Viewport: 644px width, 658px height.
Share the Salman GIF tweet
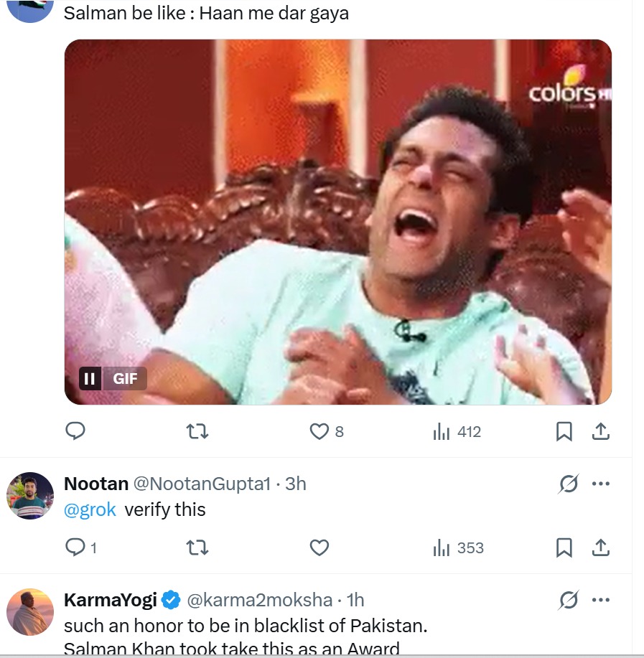pyautogui.click(x=601, y=431)
